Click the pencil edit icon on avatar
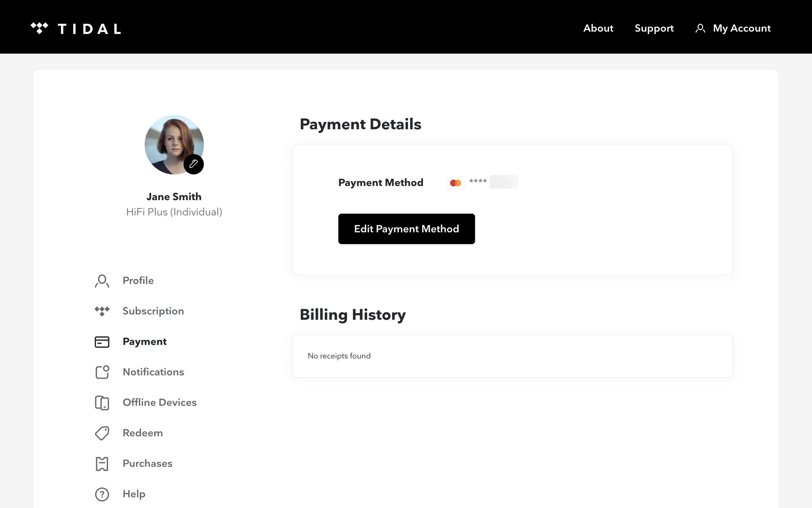This screenshot has height=508, width=812. (x=194, y=164)
